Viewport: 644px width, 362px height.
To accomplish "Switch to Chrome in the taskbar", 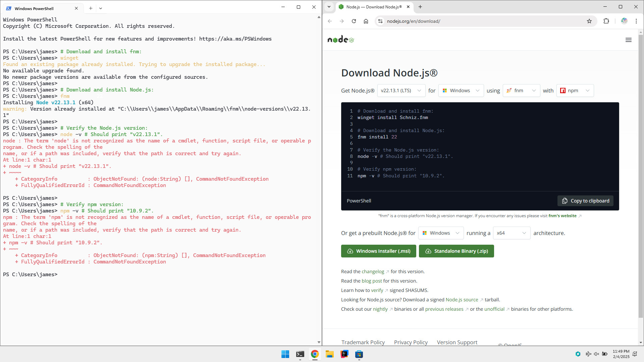I will 315,354.
